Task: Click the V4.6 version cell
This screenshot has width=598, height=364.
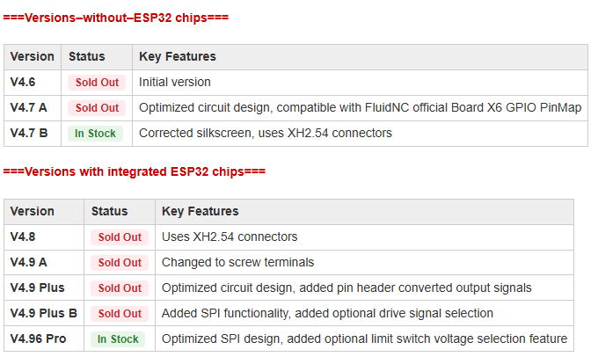Action: (24, 83)
